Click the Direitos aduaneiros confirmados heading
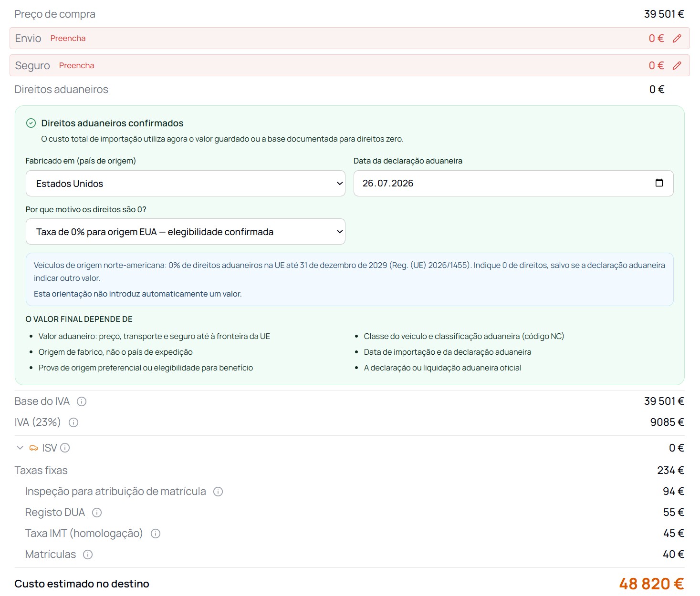The width and height of the screenshot is (700, 596). pos(112,123)
